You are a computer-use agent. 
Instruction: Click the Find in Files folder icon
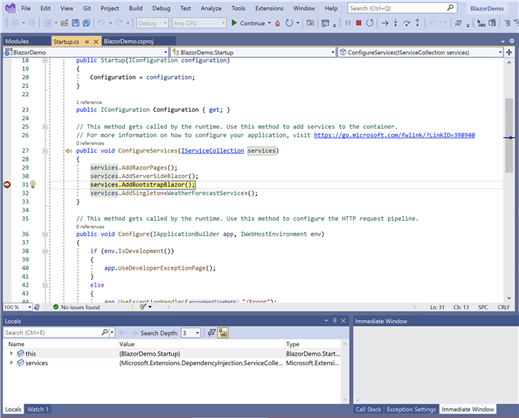point(310,23)
